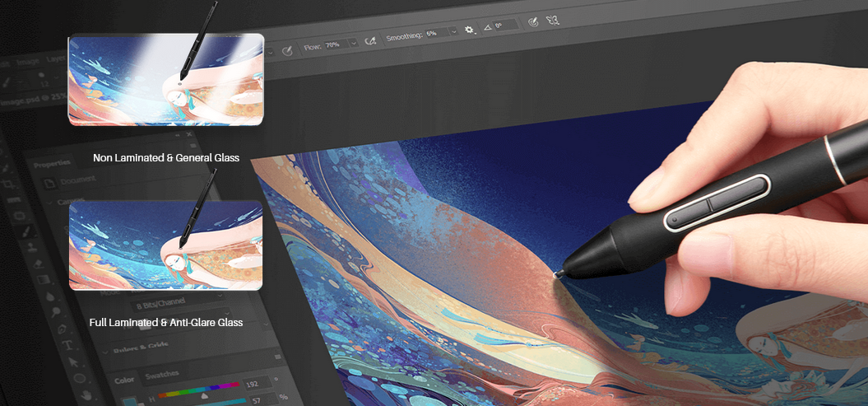Screen dimensions: 868x406
Task: Select the Gradient tool
Action: pyautogui.click(x=44, y=280)
